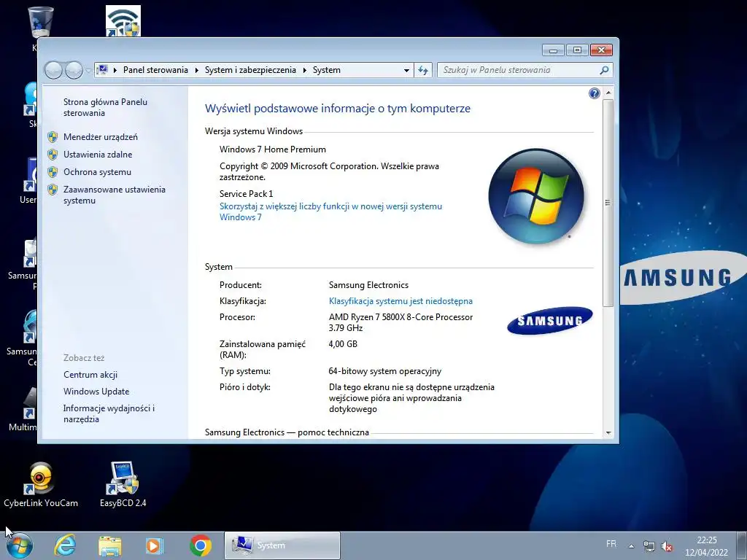Select Windows 7 Home Premium text
The width and height of the screenshot is (747, 560).
tap(273, 149)
